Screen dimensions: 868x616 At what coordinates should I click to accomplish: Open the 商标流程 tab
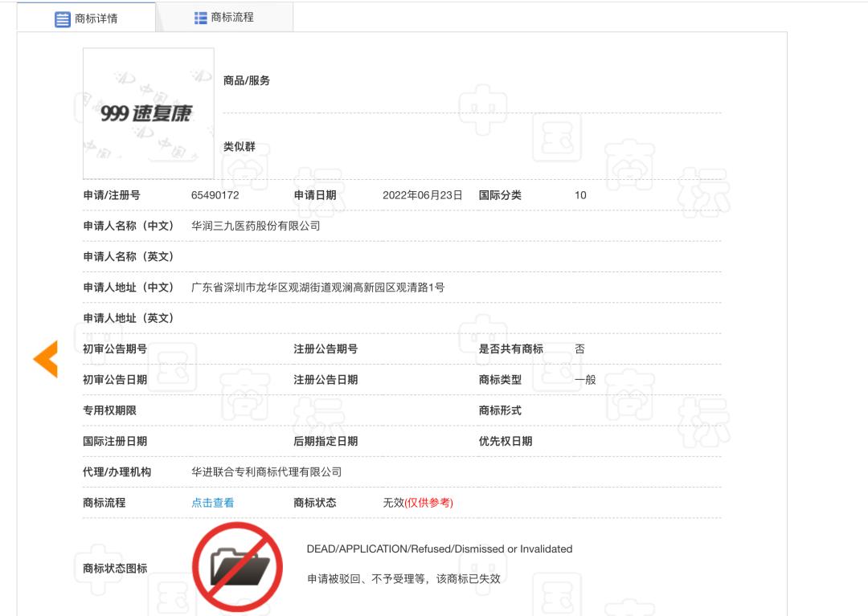(224, 18)
